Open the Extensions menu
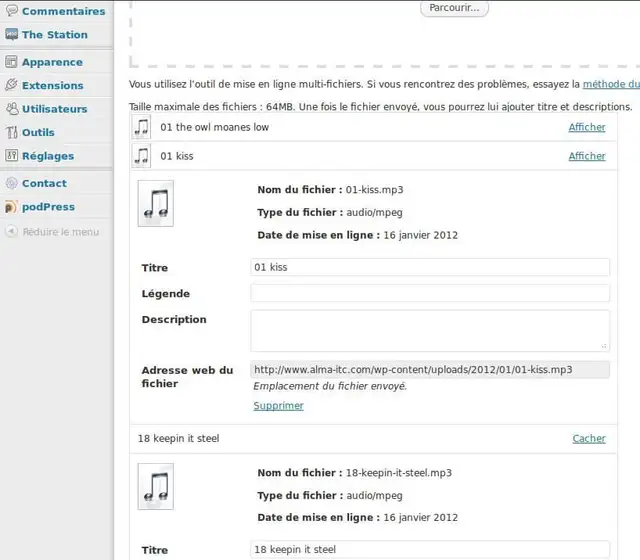 [x=53, y=85]
